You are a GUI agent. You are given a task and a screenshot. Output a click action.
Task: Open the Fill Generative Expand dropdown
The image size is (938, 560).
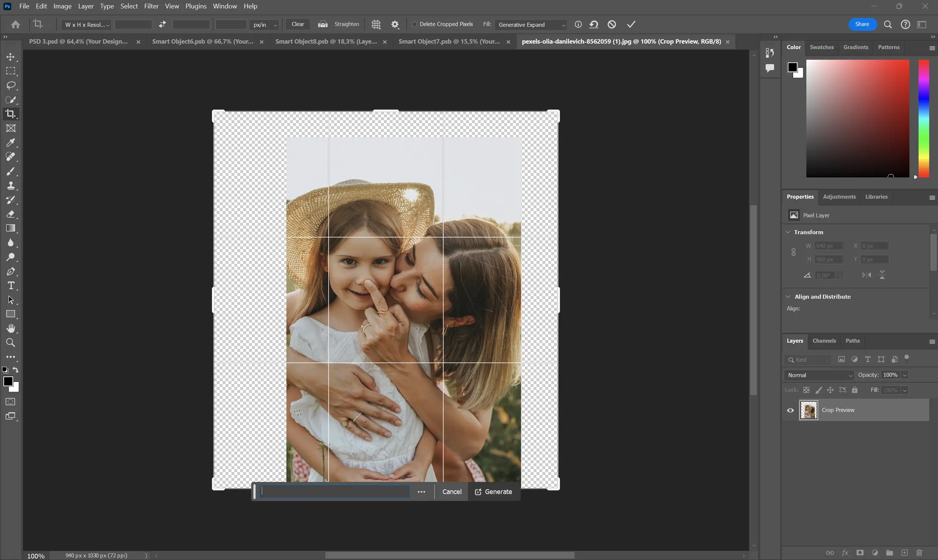pyautogui.click(x=531, y=25)
